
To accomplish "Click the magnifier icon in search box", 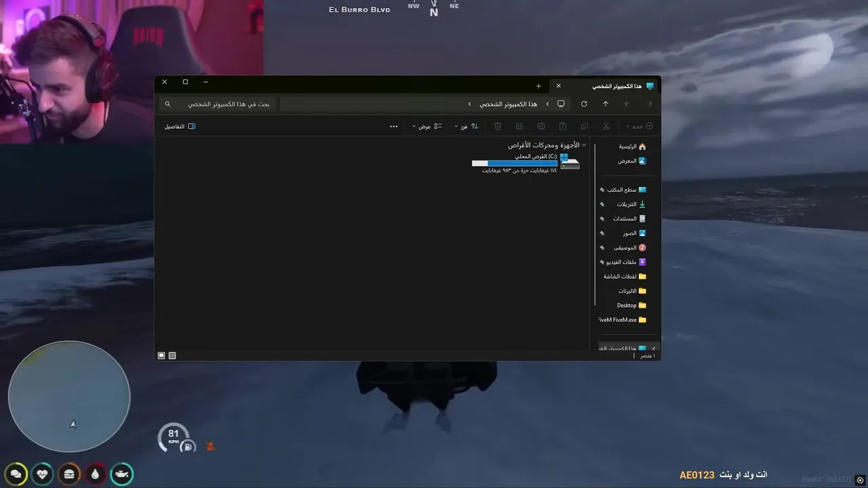I will click(x=167, y=104).
